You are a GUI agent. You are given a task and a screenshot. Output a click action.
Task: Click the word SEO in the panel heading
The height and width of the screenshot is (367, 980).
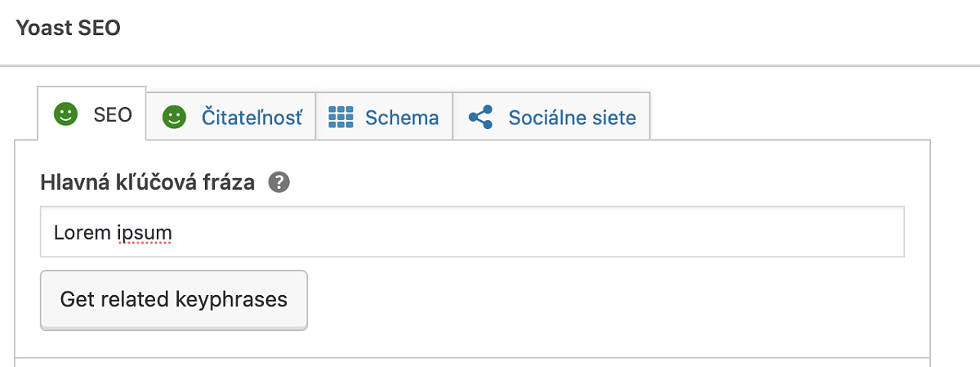100,29
